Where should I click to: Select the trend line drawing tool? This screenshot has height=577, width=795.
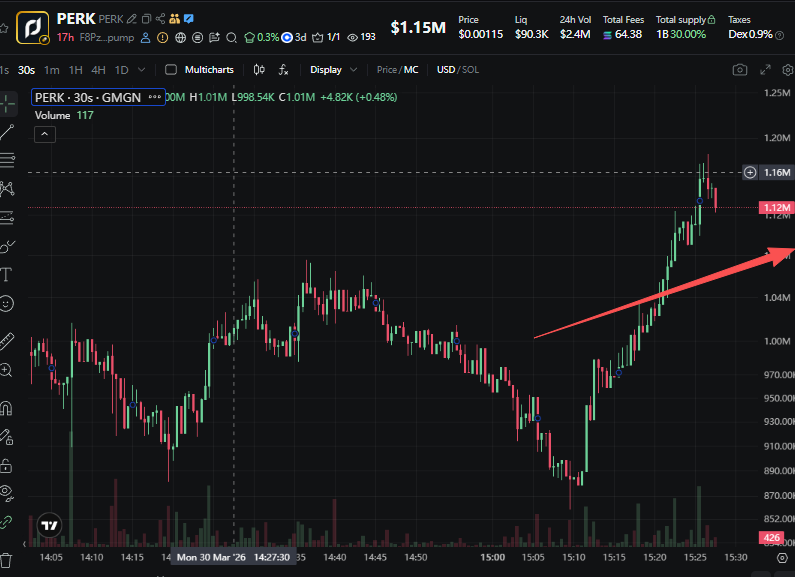pyautogui.click(x=7, y=132)
